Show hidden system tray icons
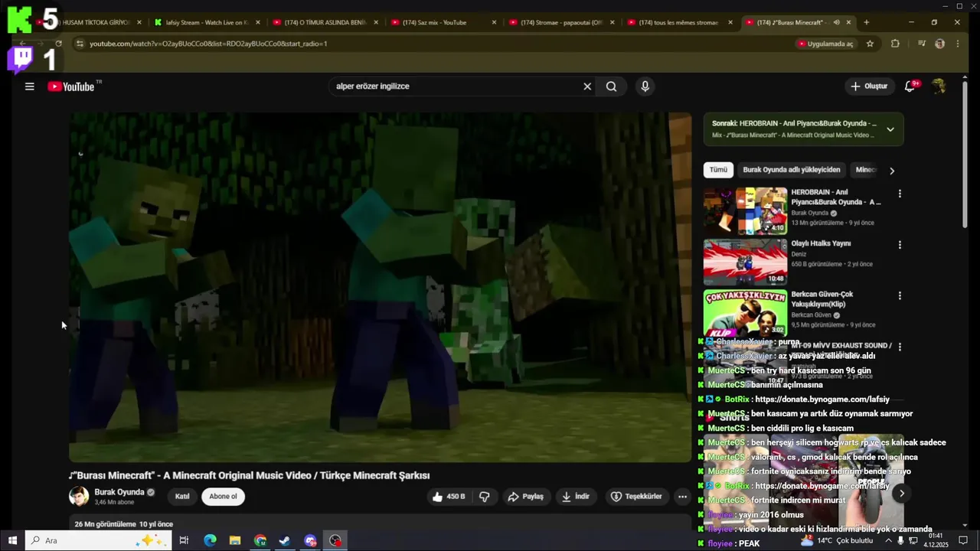 click(x=888, y=540)
